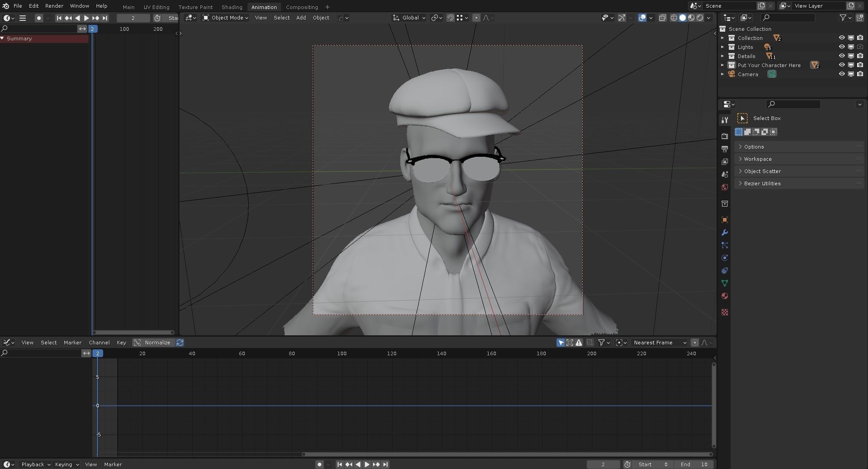
Task: Collapse the Summary channel row
Action: click(2, 39)
